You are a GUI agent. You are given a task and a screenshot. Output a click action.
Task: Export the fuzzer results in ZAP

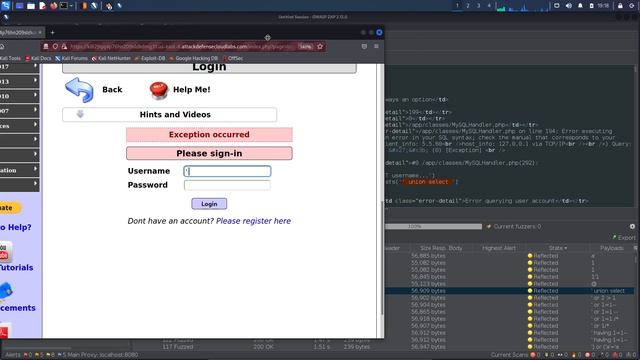(x=624, y=238)
